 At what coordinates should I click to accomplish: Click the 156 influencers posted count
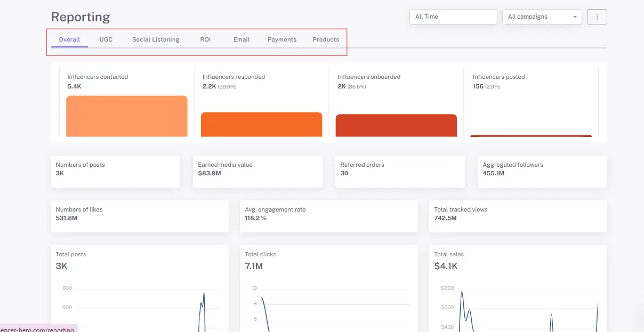pos(478,86)
